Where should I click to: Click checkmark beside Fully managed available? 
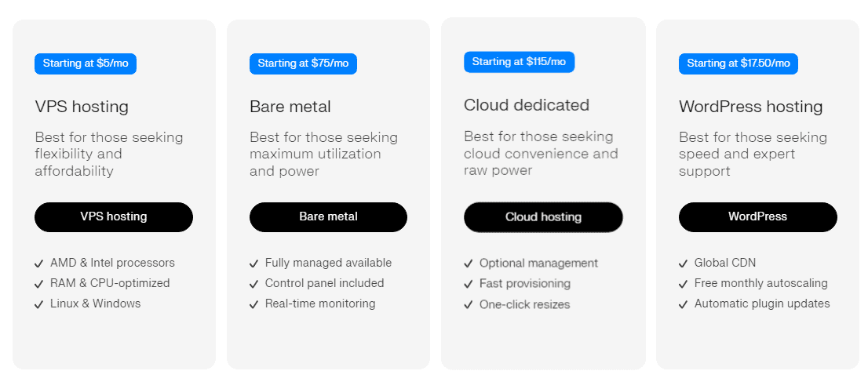[x=254, y=264]
